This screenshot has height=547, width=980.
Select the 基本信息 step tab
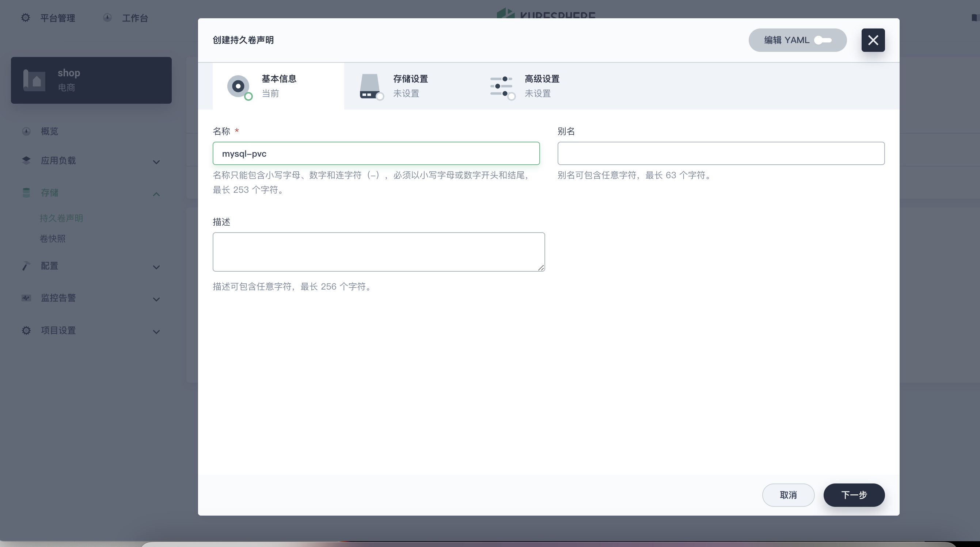[278, 86]
